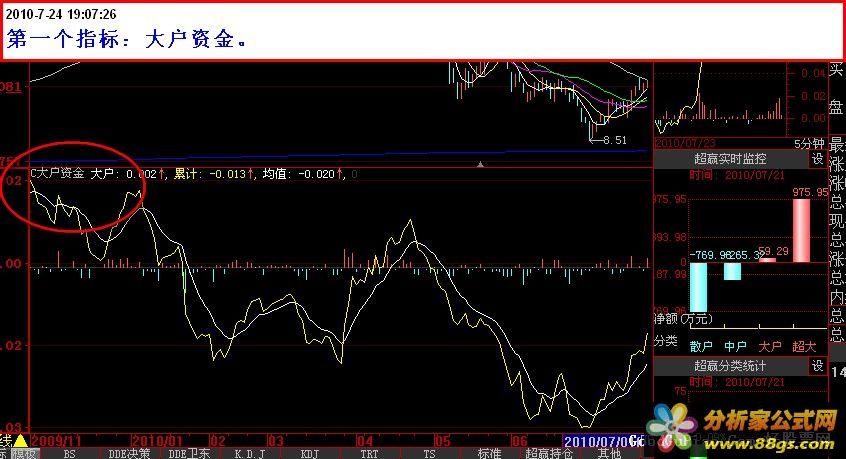This screenshot has height=459, width=846.
Task: Switch to the K.D.J indicator tab
Action: tap(249, 454)
